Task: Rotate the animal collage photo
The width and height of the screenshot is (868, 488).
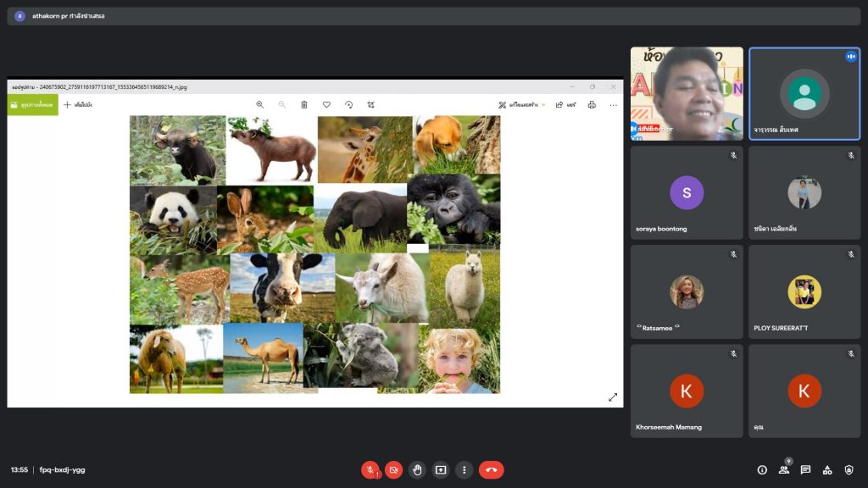Action: coord(348,105)
